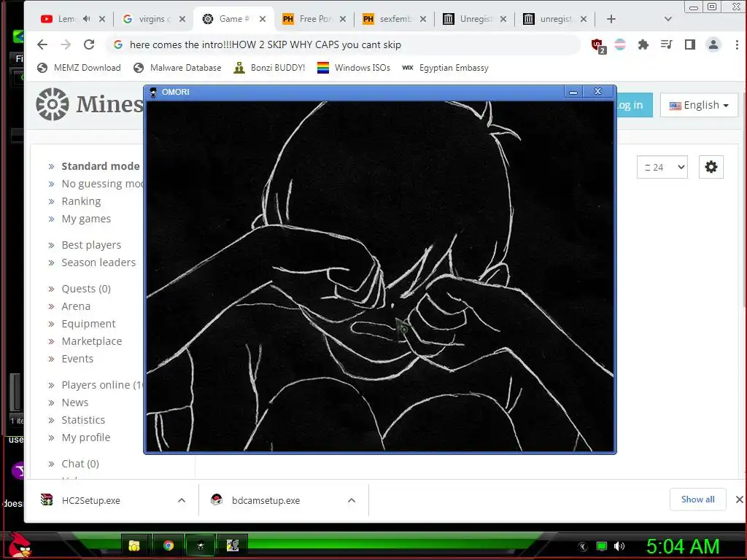
Task: Select No guessing mode link
Action: [x=102, y=184]
